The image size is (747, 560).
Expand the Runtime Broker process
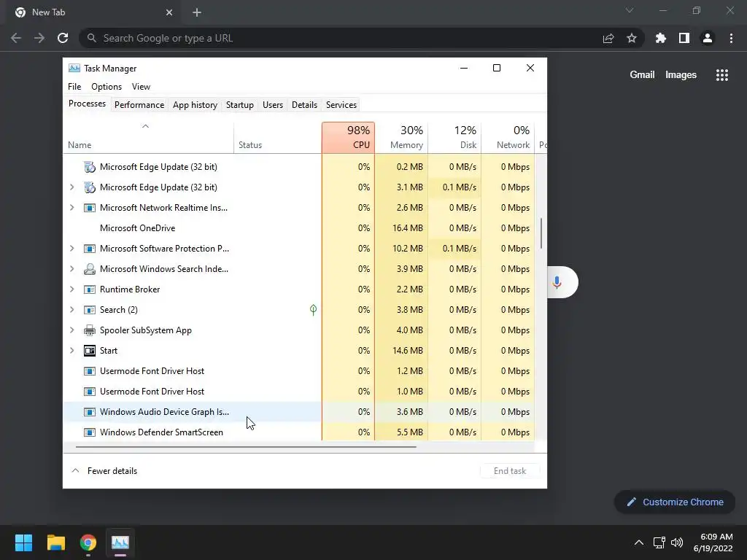(x=72, y=289)
